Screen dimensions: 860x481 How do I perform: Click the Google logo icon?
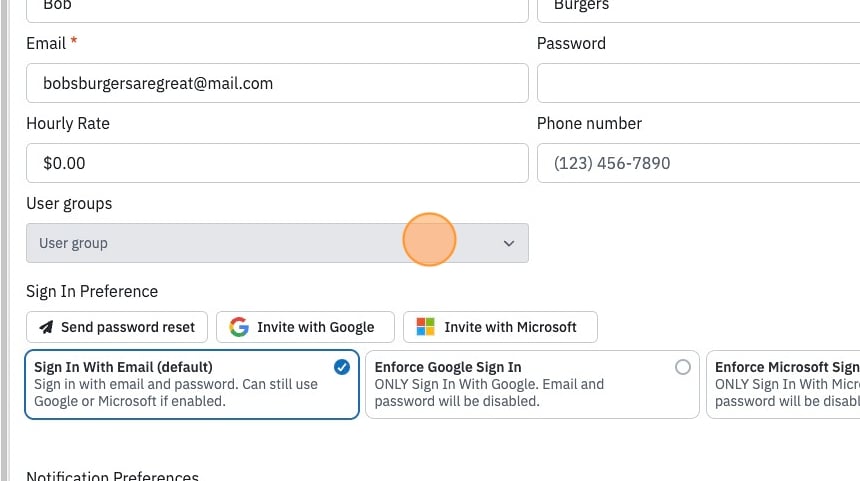(x=239, y=327)
